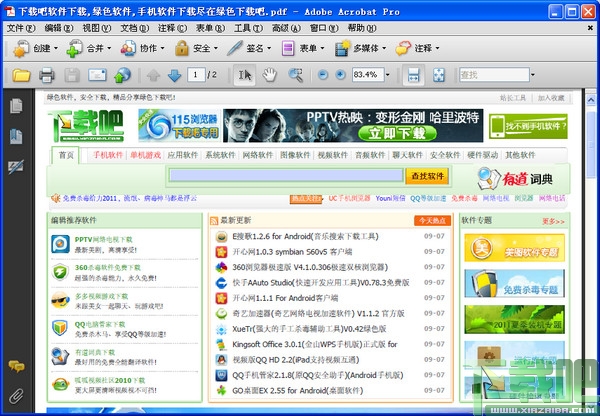Open the 高级(A) menu

pyautogui.click(x=286, y=28)
